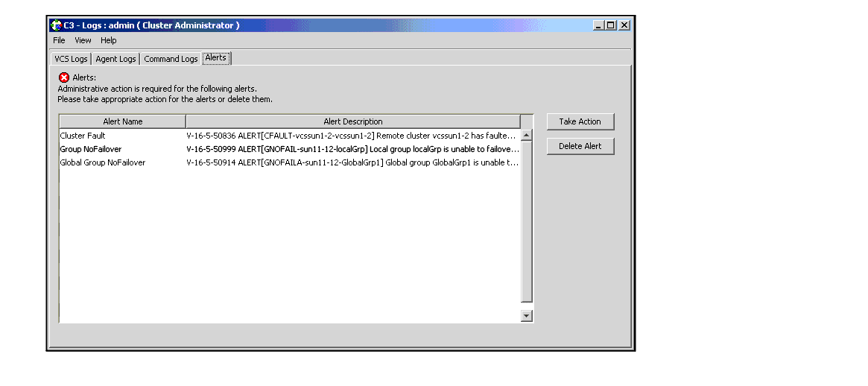Image resolution: width=868 pixels, height=386 pixels.
Task: Maximize the C3 Logs window
Action: click(611, 25)
